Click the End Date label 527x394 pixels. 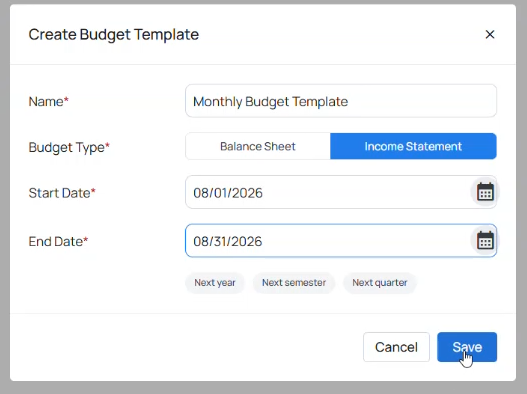(x=58, y=241)
